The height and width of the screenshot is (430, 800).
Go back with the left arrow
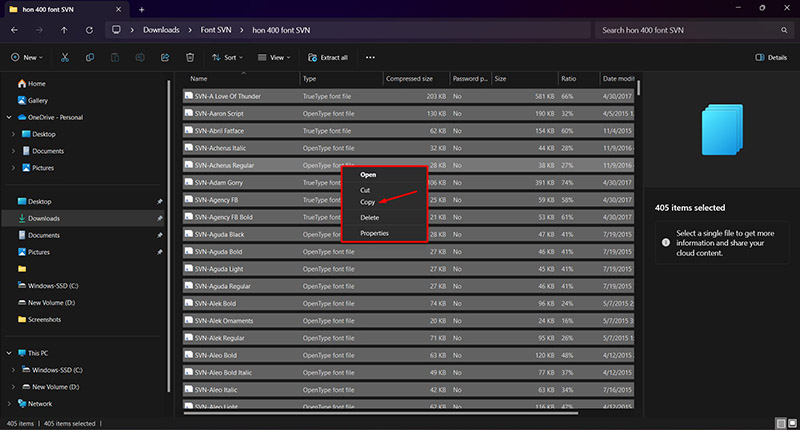point(14,30)
